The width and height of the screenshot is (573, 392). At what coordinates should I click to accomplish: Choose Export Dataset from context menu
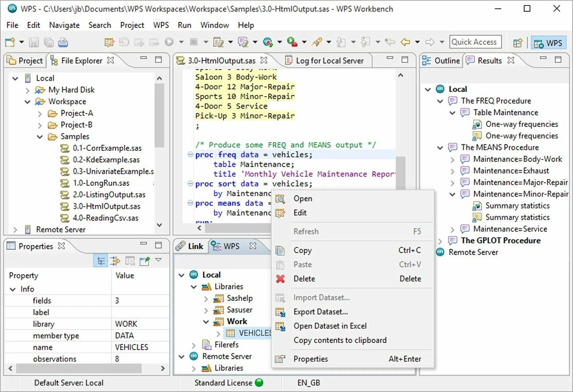pyautogui.click(x=353, y=312)
